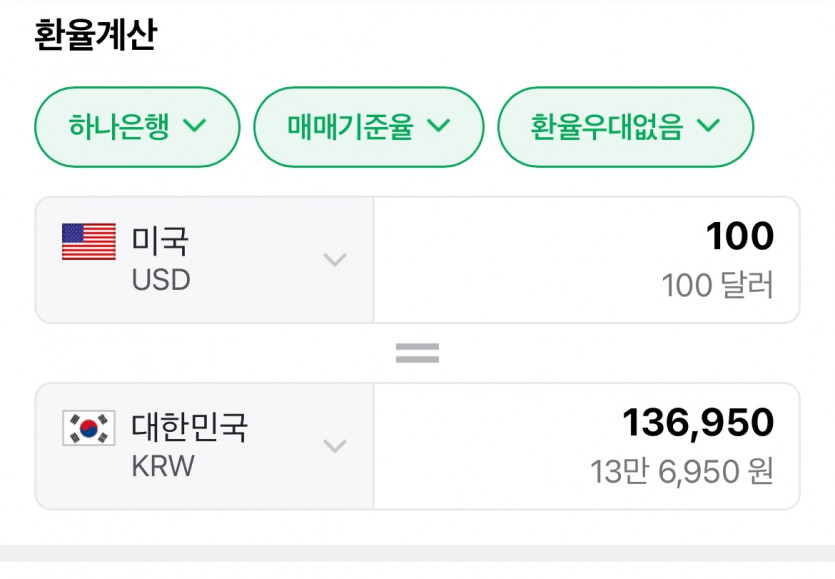Click the USD currency code label
The width and height of the screenshot is (835, 579).
[x=161, y=279]
